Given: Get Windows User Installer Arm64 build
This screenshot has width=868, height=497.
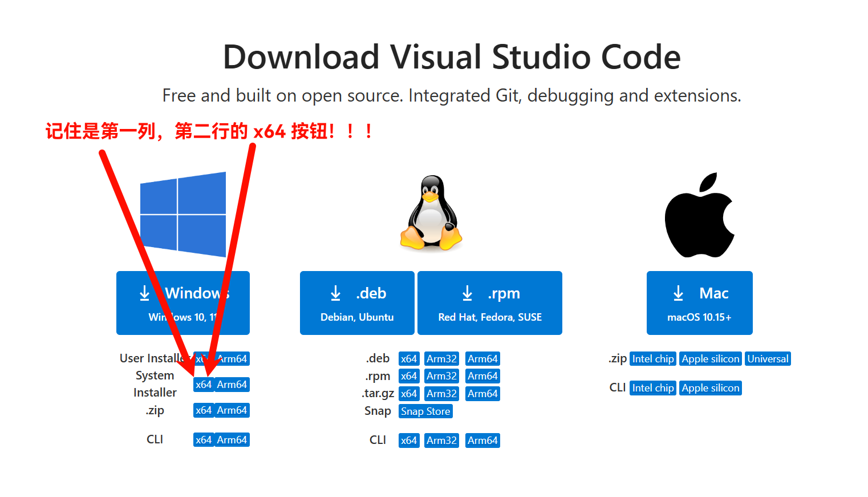Looking at the screenshot, I should (232, 359).
